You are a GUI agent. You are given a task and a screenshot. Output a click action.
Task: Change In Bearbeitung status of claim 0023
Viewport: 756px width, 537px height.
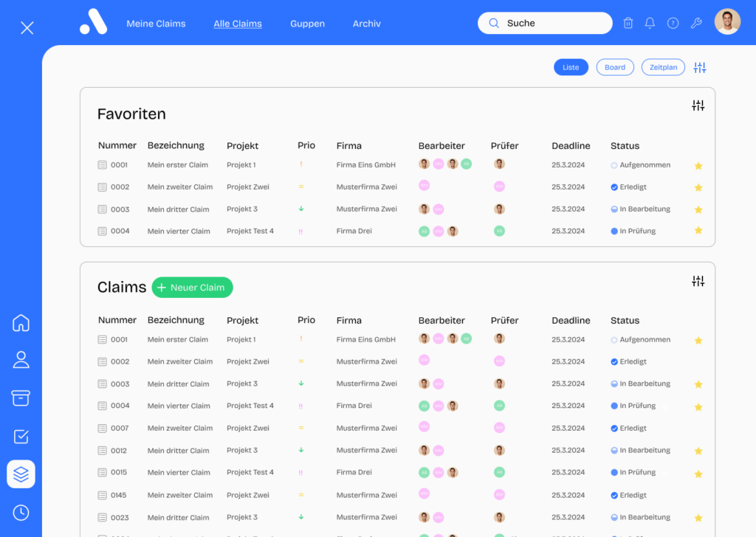[x=640, y=517]
